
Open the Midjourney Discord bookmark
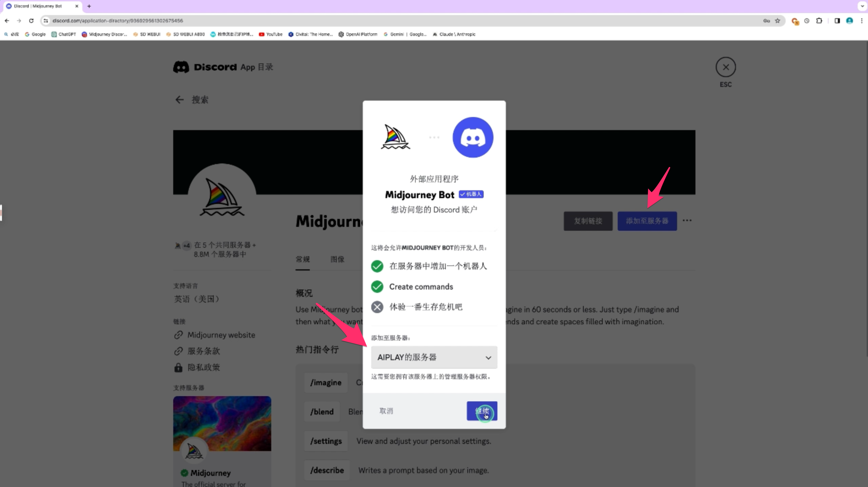click(105, 34)
